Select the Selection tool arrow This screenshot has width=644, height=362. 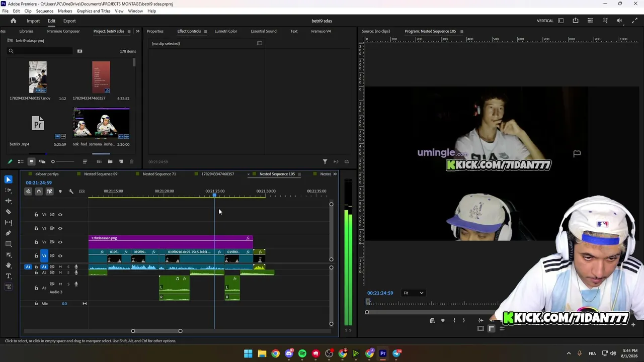(9, 179)
